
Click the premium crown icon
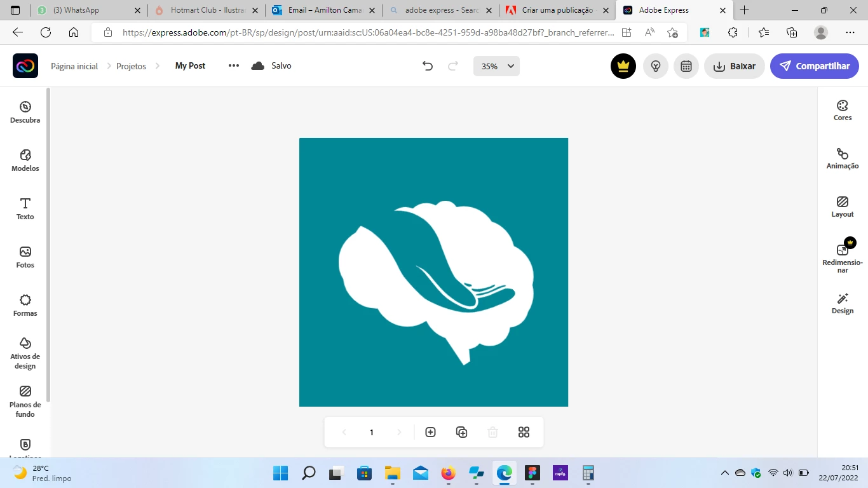623,66
